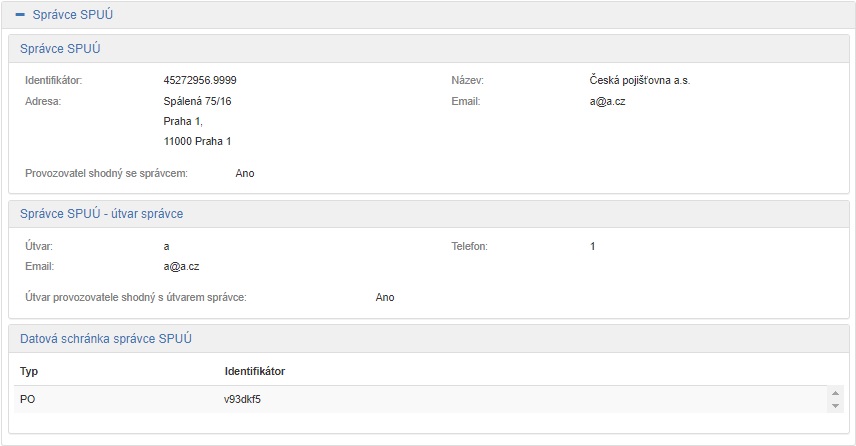Sort table by the Typ column header
The width and height of the screenshot is (856, 446).
pyautogui.click(x=29, y=371)
